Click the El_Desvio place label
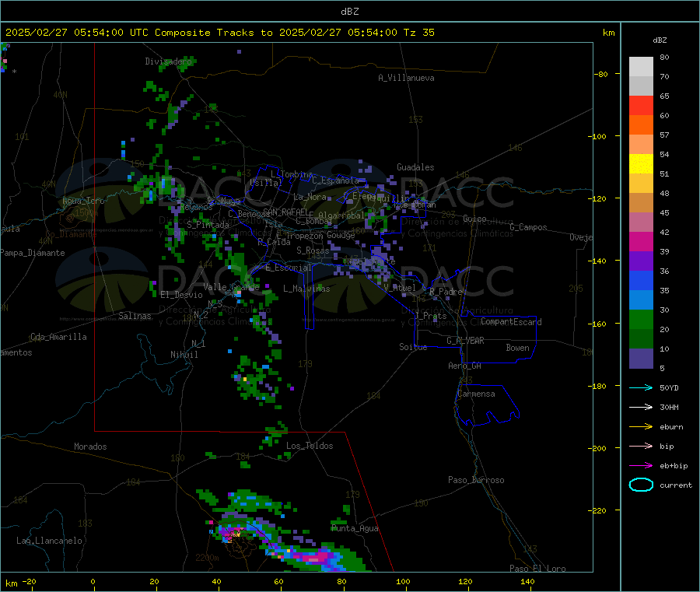The image size is (700, 592). pyautogui.click(x=181, y=295)
